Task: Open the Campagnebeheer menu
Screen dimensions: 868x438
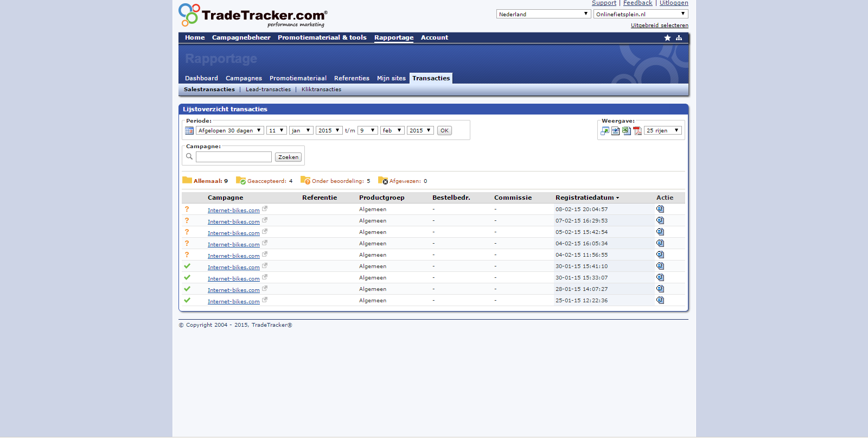Action: click(241, 38)
